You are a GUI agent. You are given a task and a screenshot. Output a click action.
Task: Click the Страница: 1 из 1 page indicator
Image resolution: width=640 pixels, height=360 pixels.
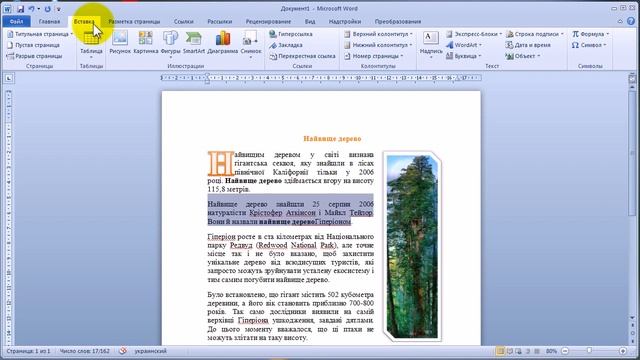tap(28, 351)
